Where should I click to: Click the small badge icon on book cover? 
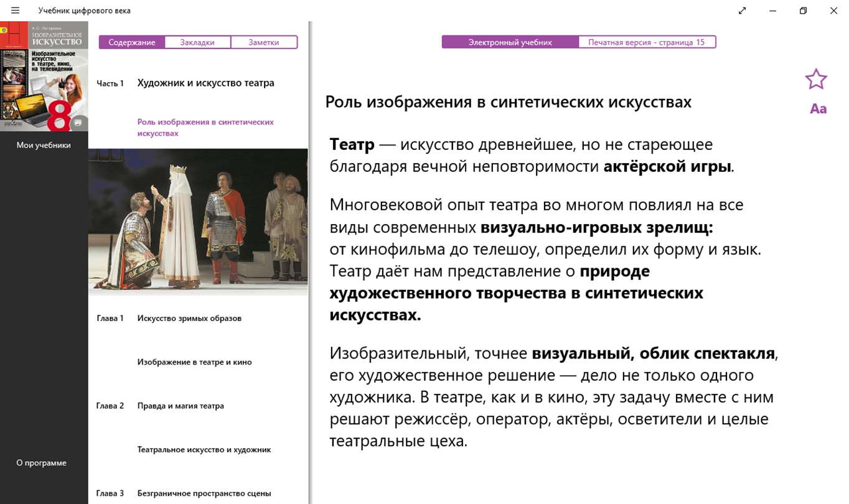click(x=78, y=123)
